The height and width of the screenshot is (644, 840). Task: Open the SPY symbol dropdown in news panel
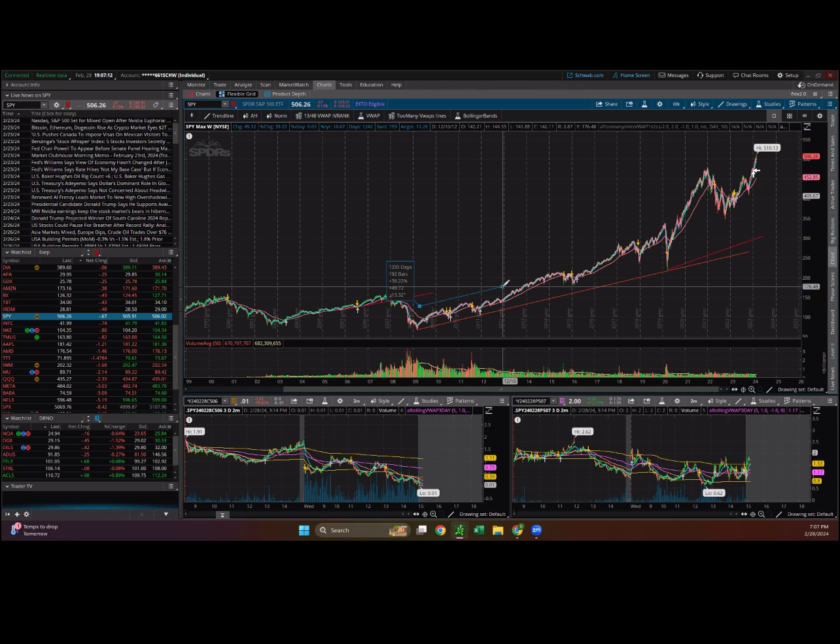44,105
